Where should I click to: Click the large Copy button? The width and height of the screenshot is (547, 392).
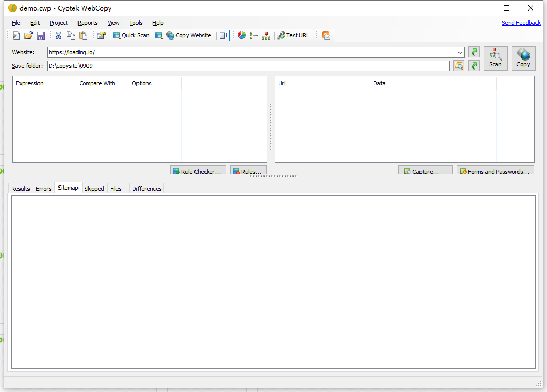pyautogui.click(x=523, y=58)
